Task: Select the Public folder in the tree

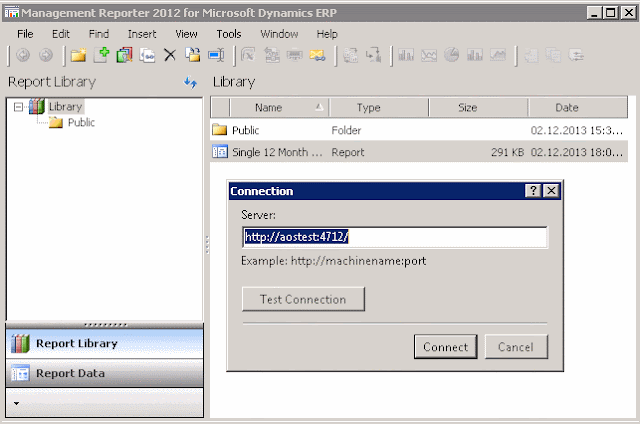Action: point(81,122)
